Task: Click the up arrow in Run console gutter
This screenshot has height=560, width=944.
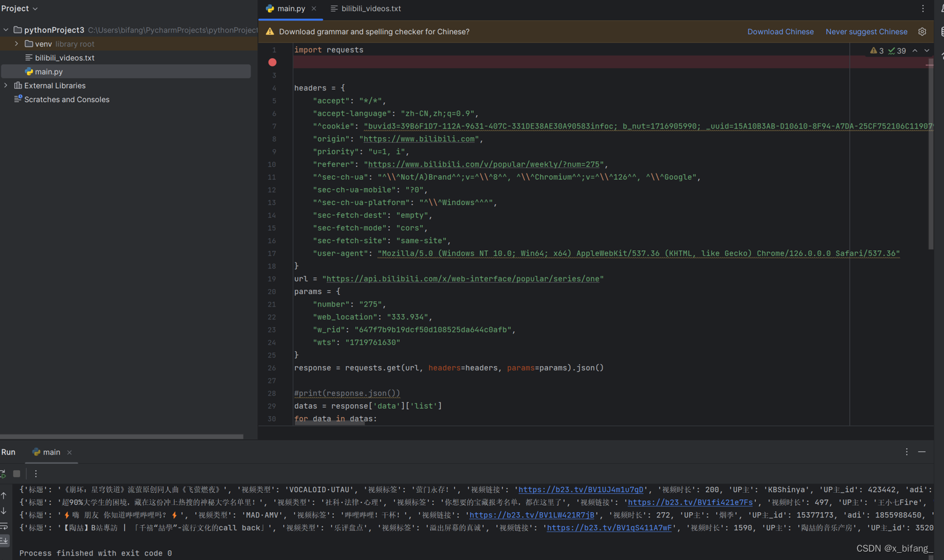Action: [4, 495]
